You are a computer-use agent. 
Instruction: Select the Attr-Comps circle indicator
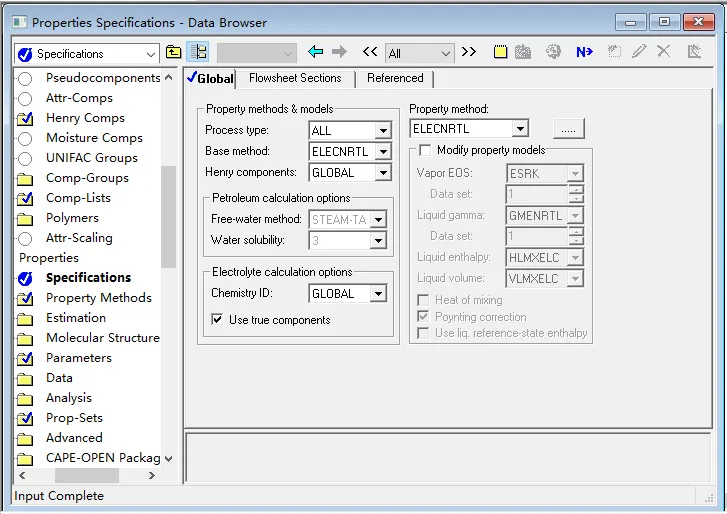tap(25, 99)
